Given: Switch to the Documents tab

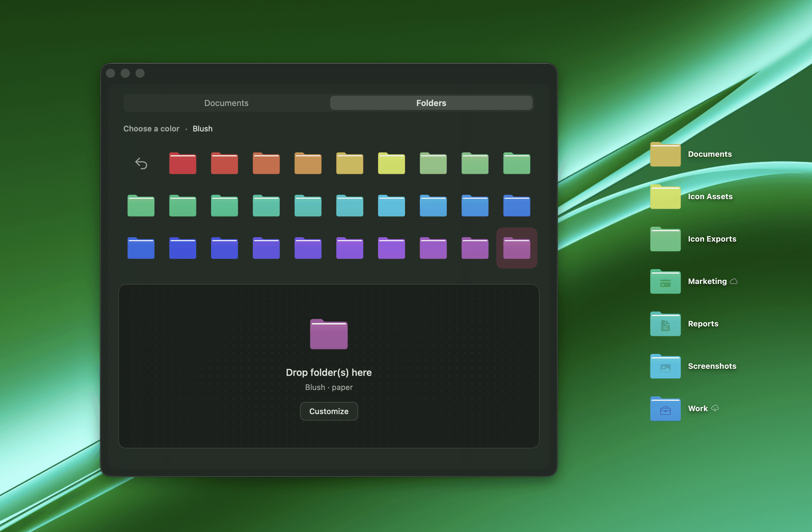Looking at the screenshot, I should pyautogui.click(x=226, y=103).
